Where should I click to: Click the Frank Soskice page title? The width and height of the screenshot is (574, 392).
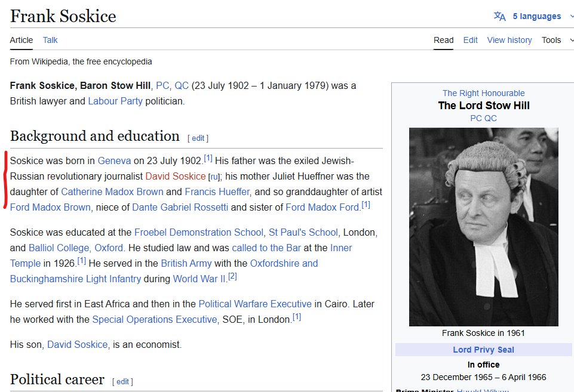[63, 16]
